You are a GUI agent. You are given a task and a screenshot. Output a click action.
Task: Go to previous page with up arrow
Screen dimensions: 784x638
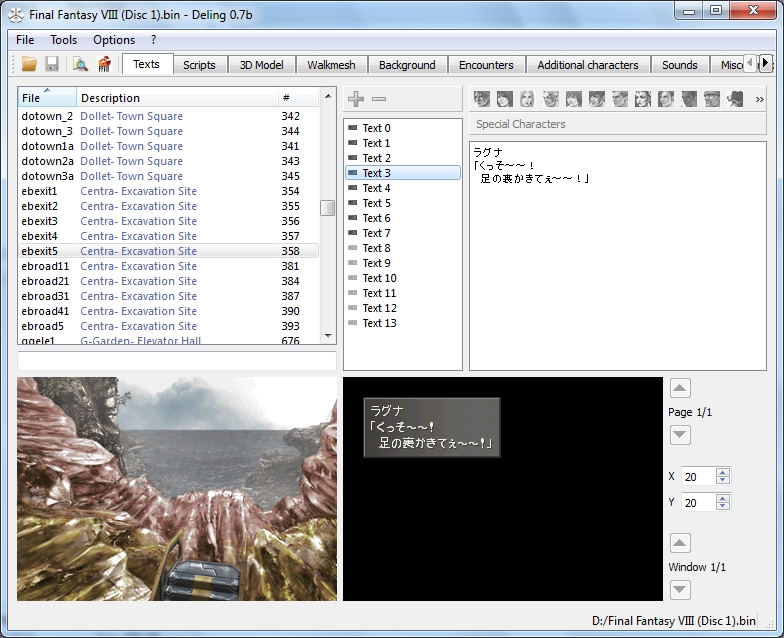(680, 388)
